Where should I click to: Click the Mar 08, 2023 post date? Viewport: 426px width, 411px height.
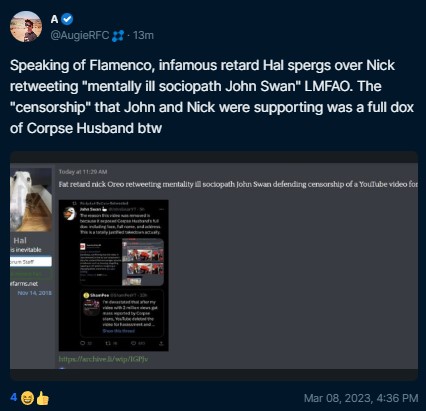coord(361,398)
